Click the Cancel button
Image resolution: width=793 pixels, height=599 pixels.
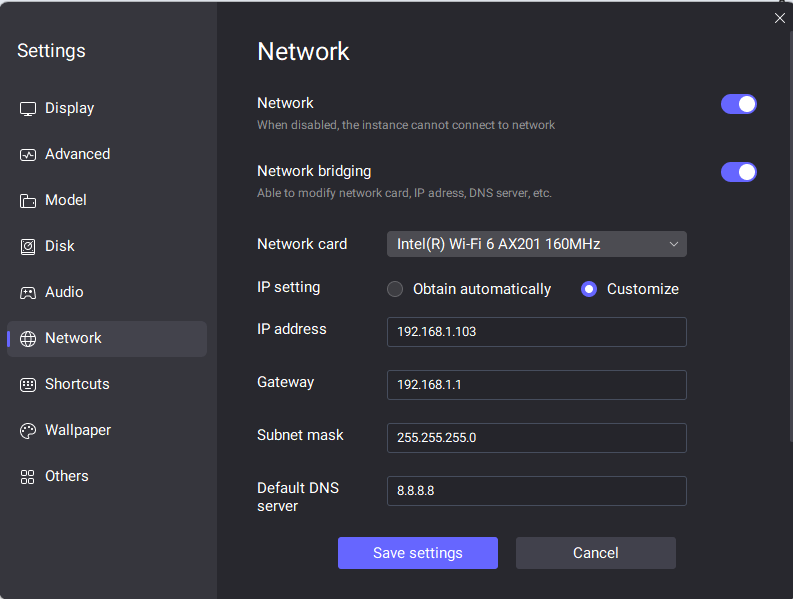[596, 553]
